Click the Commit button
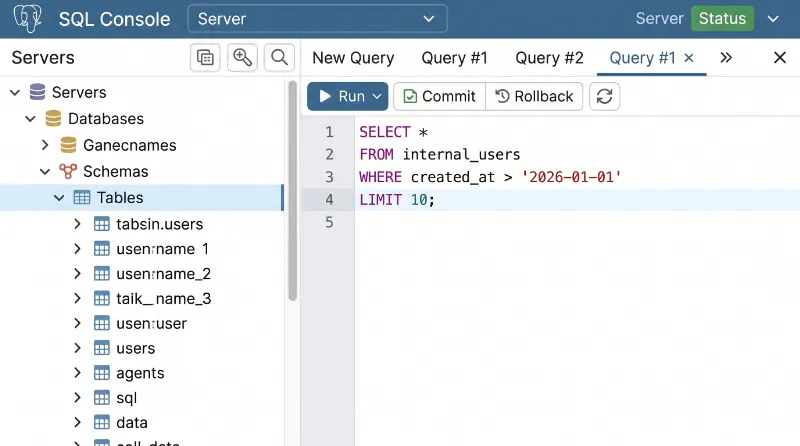The width and height of the screenshot is (800, 446). (439, 96)
